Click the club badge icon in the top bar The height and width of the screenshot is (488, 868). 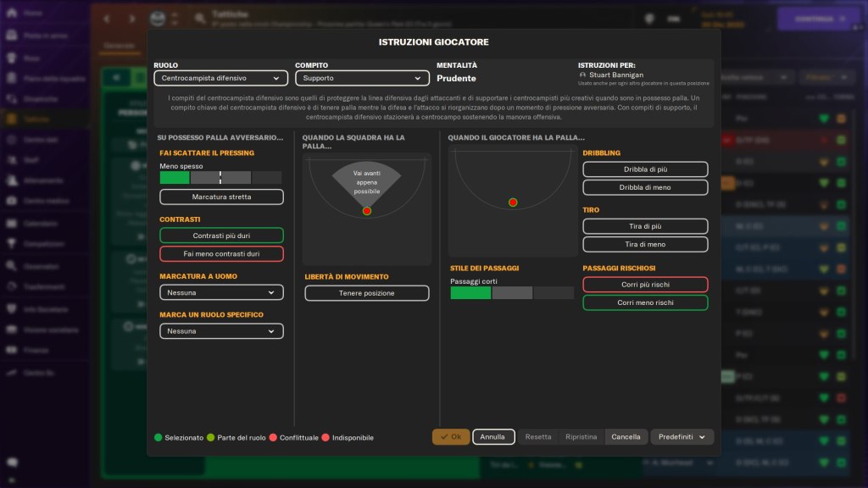[158, 18]
